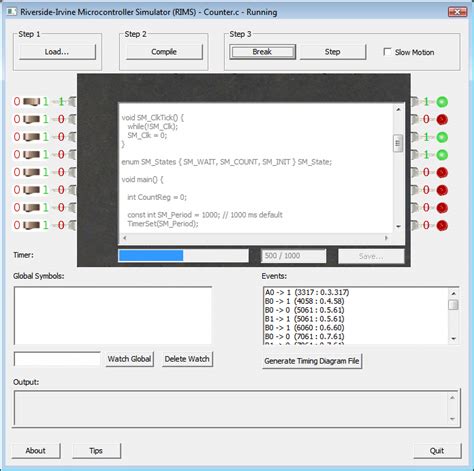Toggle the sixth input switch from the top
The image size is (474, 471).
tap(32, 190)
